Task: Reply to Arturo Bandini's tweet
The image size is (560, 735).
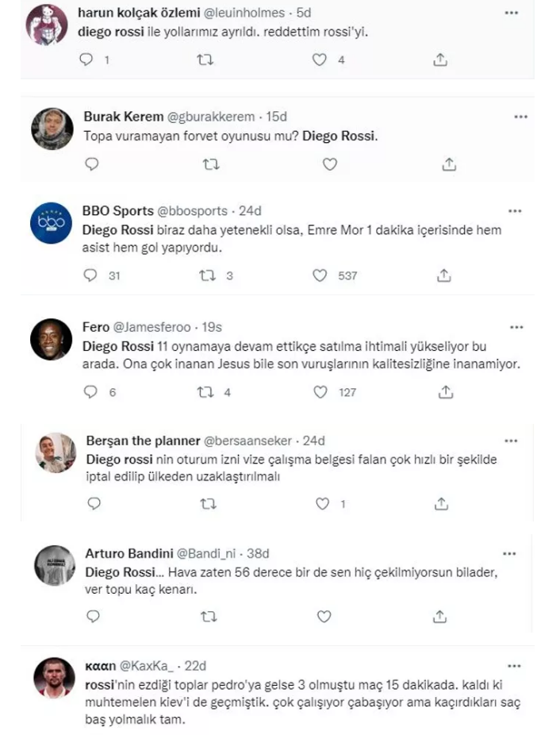Action: pos(93,616)
